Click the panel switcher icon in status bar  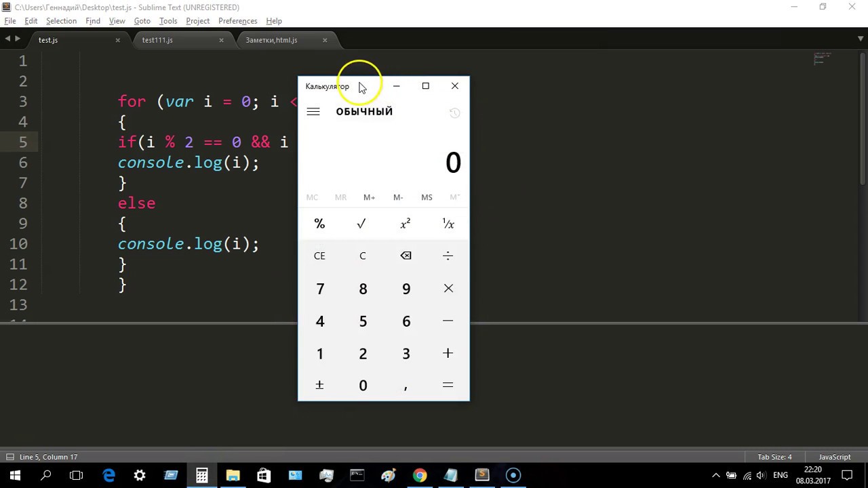tap(9, 457)
